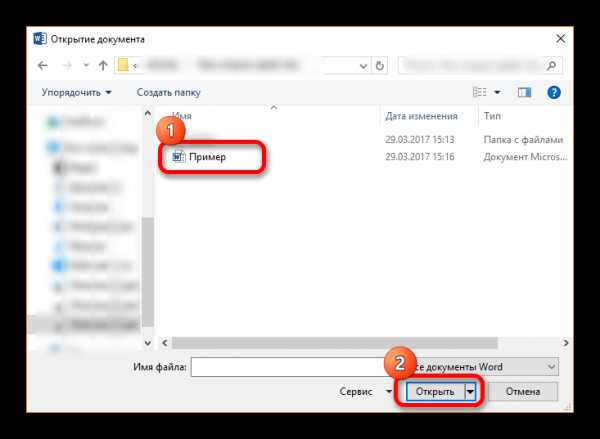The image size is (600, 439).
Task: Sort by Тип column header
Action: (492, 116)
